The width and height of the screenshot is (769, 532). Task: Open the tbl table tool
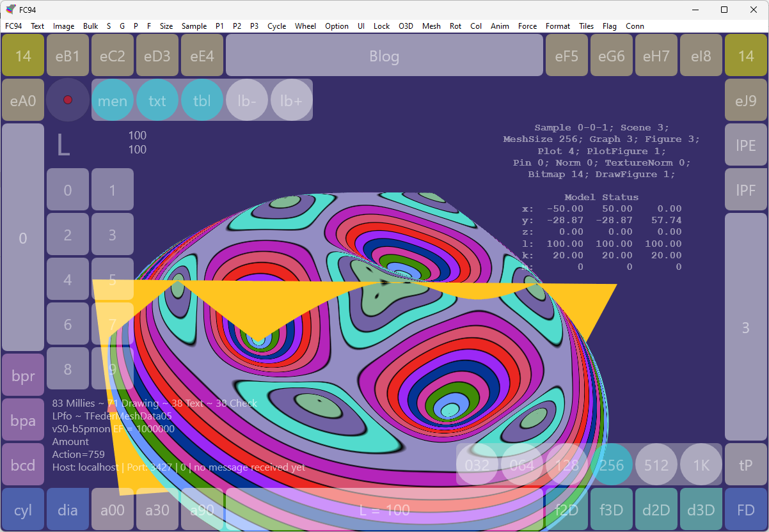pyautogui.click(x=202, y=100)
